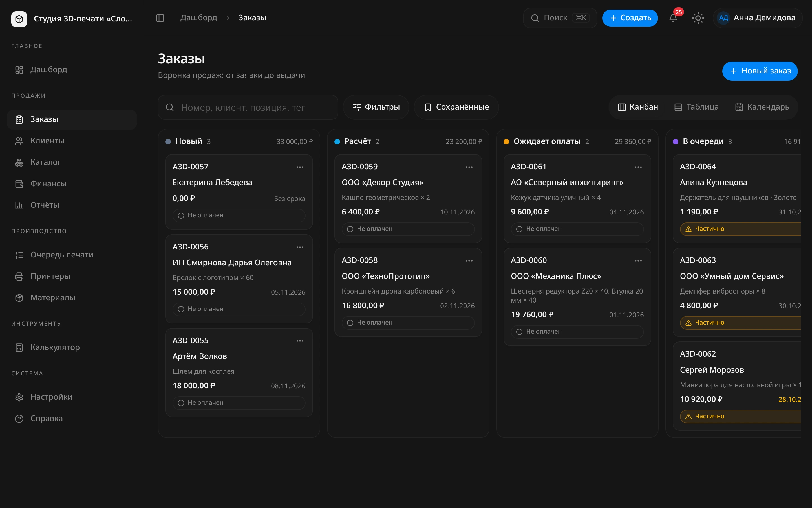Open more options on order A3D-0060
This screenshot has height=508, width=812.
638,261
